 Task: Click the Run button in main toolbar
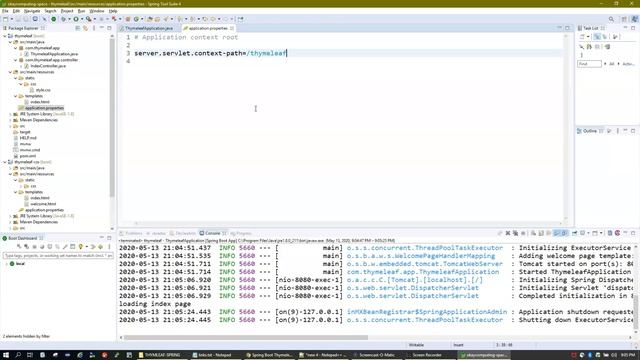pos(76,19)
